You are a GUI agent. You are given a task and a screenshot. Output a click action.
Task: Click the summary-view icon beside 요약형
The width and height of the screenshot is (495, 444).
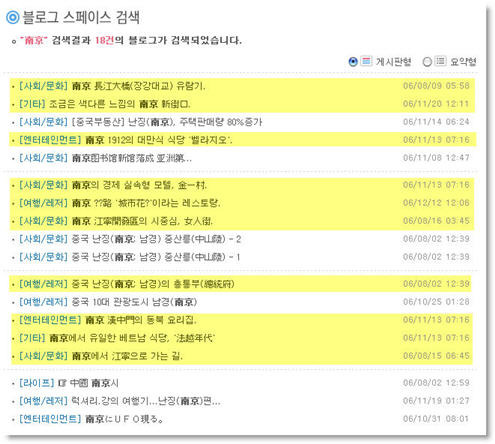(440, 61)
